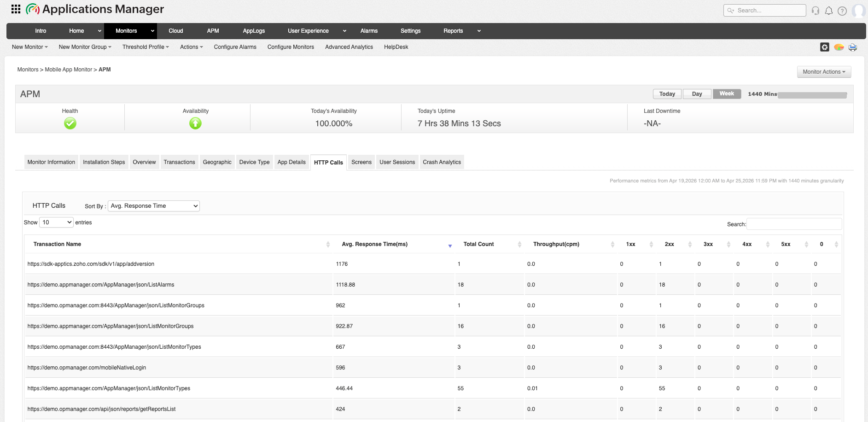Click the 1440 Mins granularity slider
Image resolution: width=868 pixels, height=422 pixels.
tap(812, 95)
